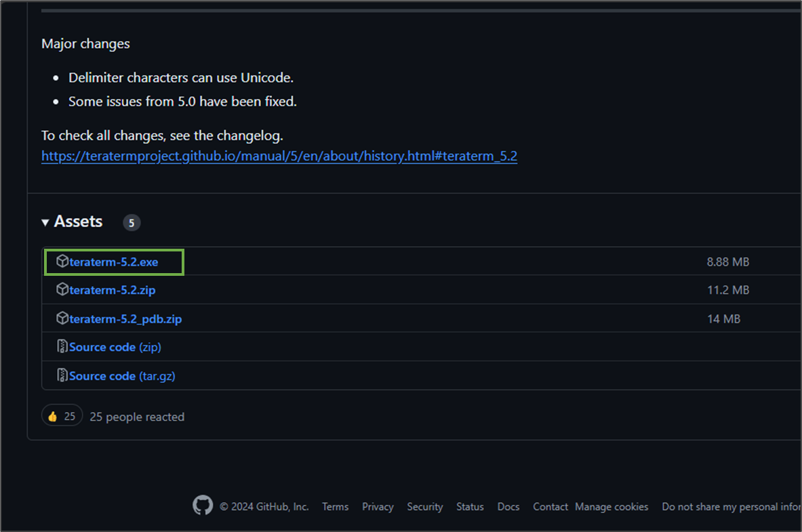Screen dimensions: 802x532
Task: Download teraterm-5.2_pdb.zip
Action: pos(125,319)
